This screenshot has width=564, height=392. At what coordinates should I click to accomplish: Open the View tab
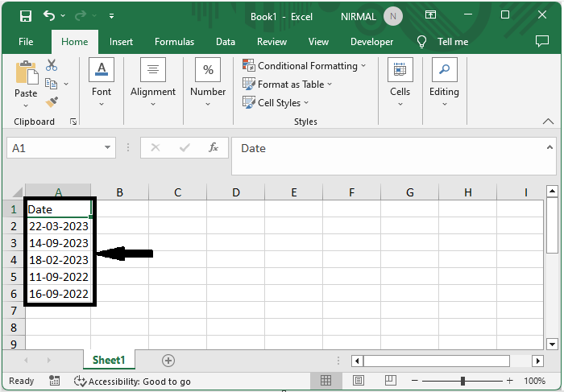click(318, 42)
